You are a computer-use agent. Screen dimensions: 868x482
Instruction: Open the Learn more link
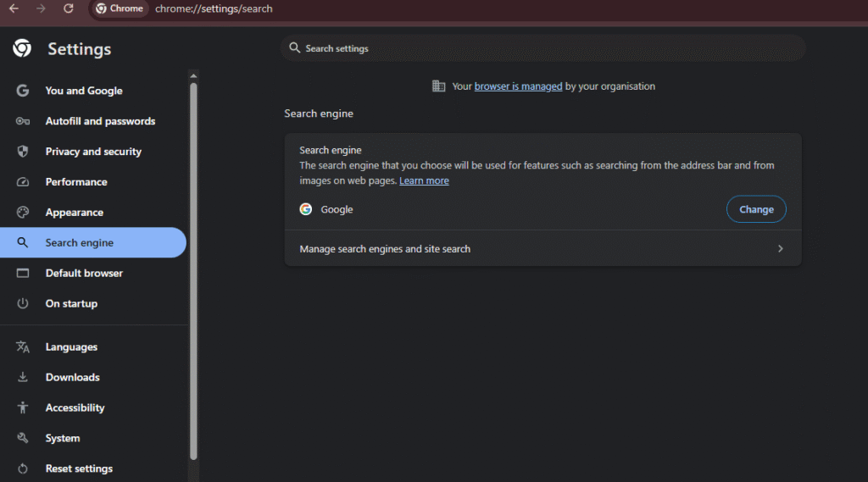424,181
